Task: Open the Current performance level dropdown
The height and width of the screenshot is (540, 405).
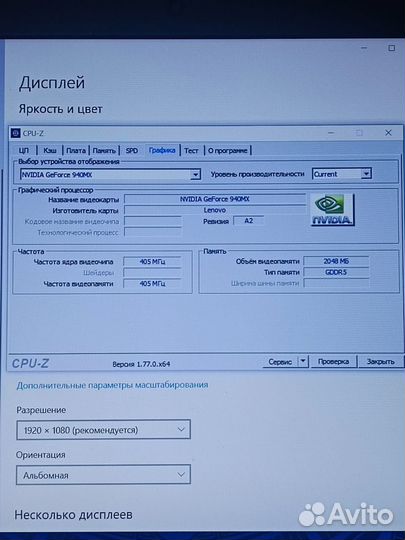Action: [366, 174]
